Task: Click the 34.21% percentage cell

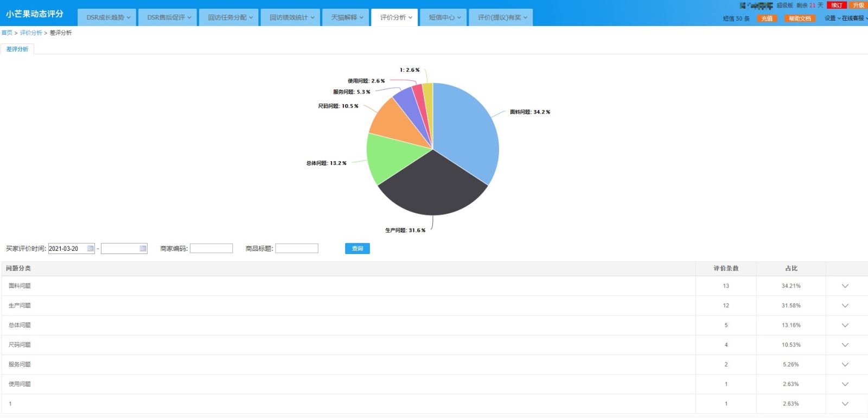Action: tap(791, 286)
